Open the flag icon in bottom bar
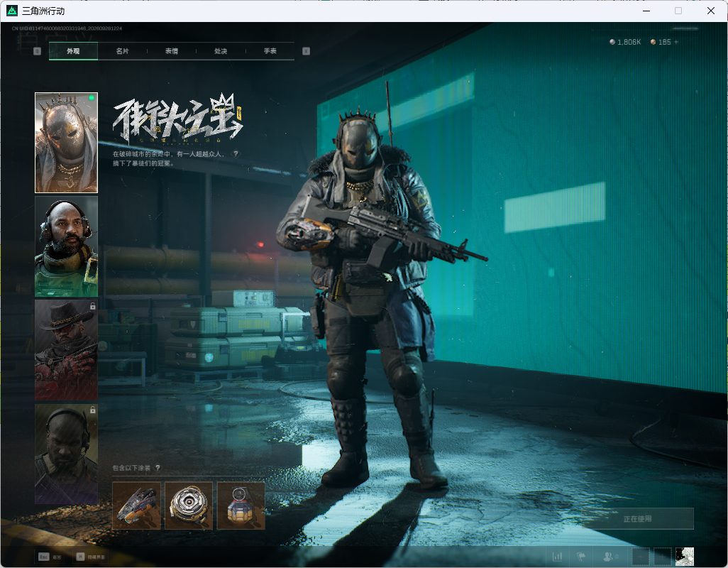This screenshot has height=568, width=728. click(581, 556)
